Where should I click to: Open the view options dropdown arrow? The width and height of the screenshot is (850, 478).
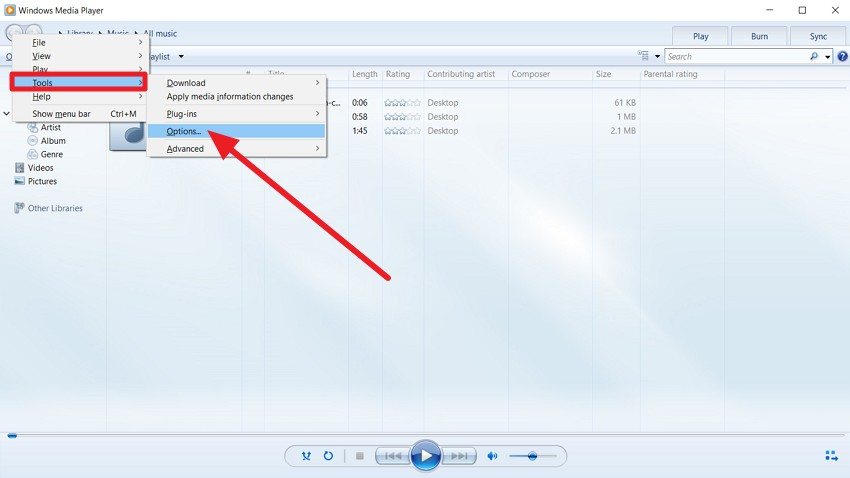click(x=658, y=56)
